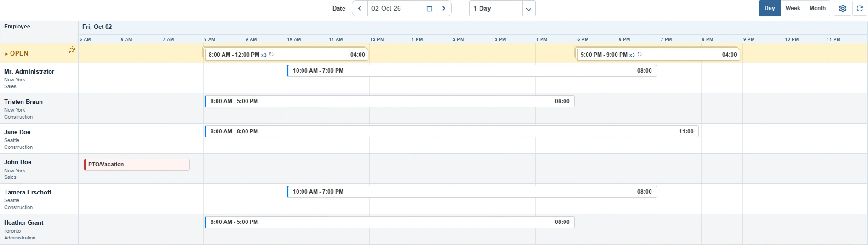
Task: Open Heather Grant's 8:00 AM - 5:00 PM shift
Action: 389,222
